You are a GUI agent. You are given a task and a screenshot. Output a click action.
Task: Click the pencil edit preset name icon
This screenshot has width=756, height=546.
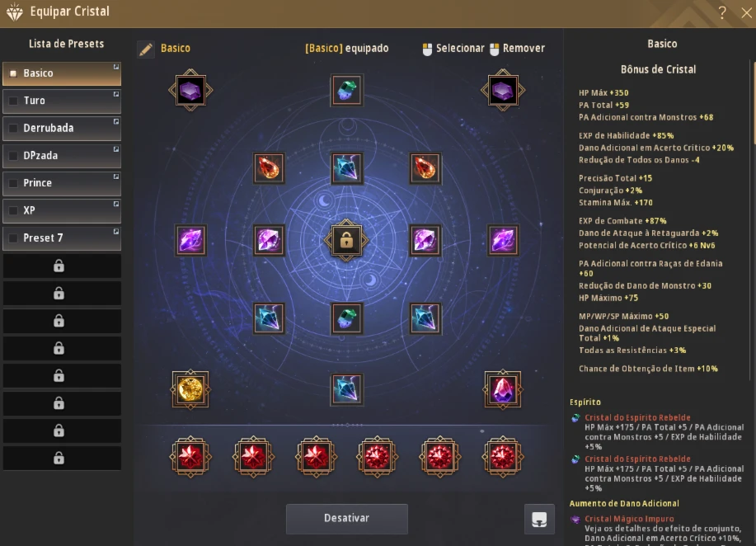click(146, 49)
